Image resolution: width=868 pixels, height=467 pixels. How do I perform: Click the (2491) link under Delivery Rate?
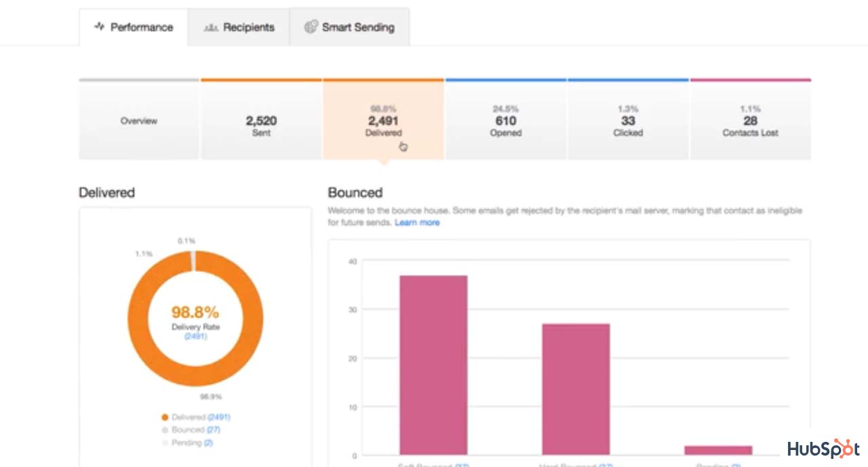click(x=195, y=336)
